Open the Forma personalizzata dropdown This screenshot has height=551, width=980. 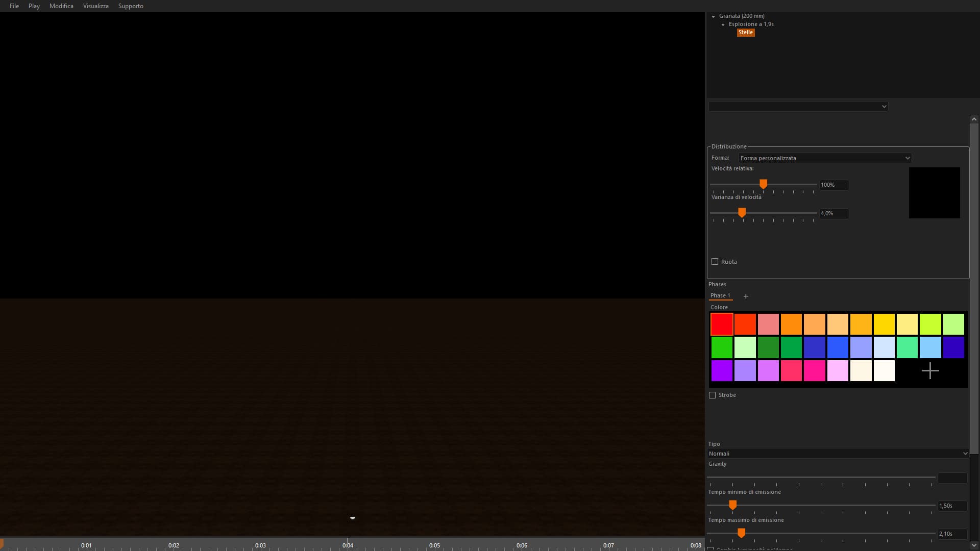pyautogui.click(x=824, y=158)
